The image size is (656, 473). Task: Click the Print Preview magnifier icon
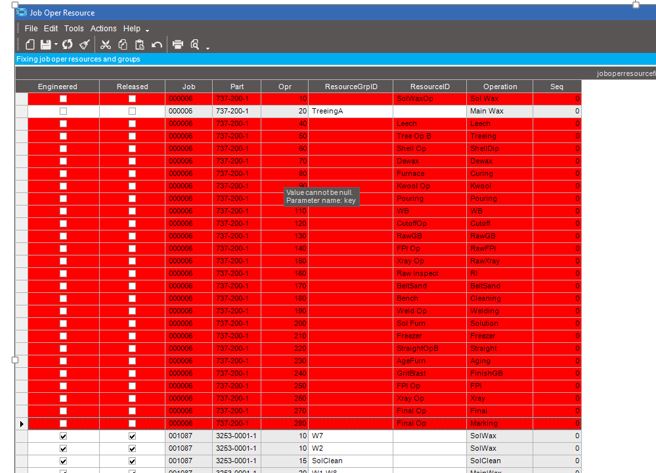pos(195,44)
